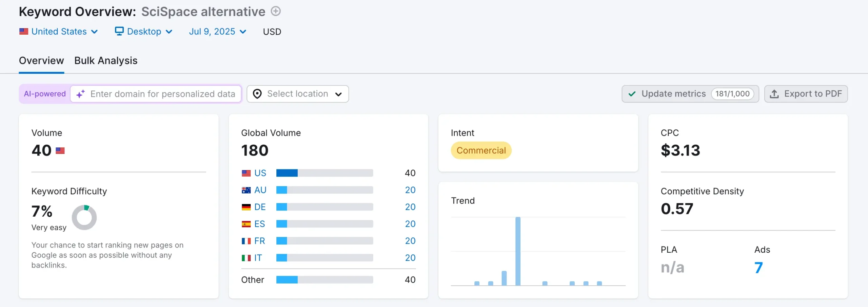Screen dimensions: 868x307
Task: Click the Other volume progress bar
Action: point(324,280)
